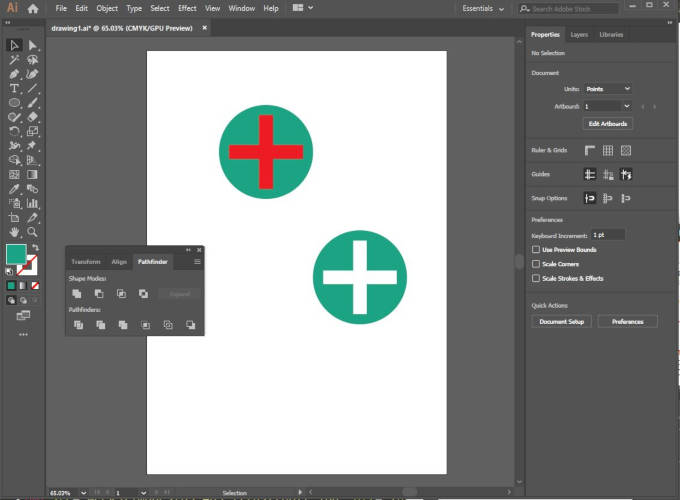Open the Units dropdown
680x500 pixels.
[607, 88]
